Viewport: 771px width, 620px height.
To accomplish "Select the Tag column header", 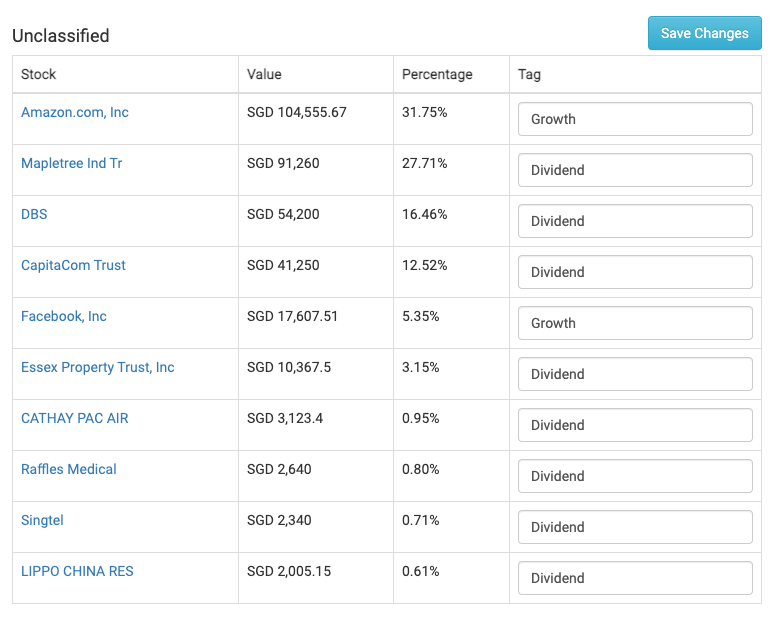I will pyautogui.click(x=529, y=75).
